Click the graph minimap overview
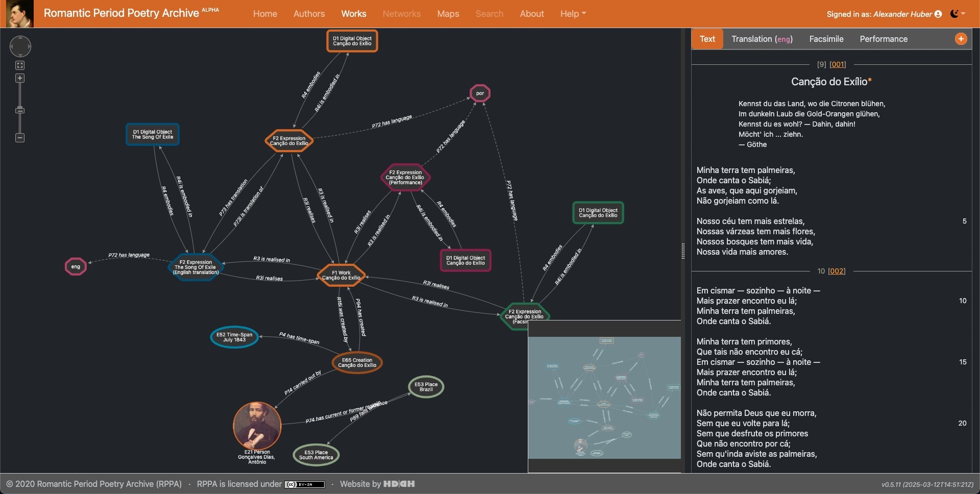This screenshot has height=494, width=980. coord(604,397)
